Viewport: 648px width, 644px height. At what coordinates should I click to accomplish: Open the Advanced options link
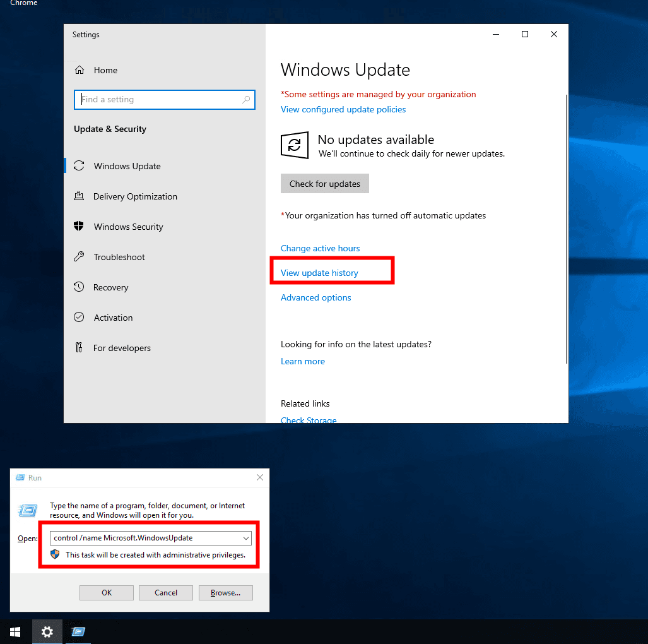point(315,297)
